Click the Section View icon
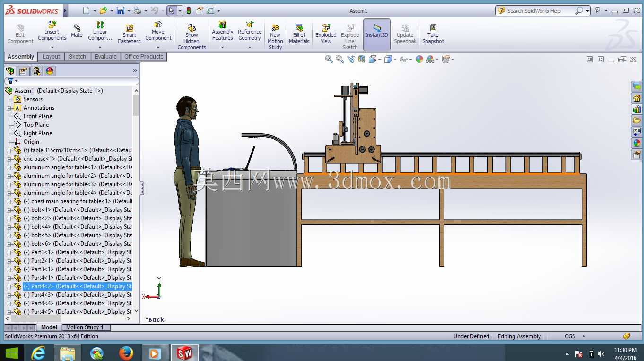 pos(362,59)
